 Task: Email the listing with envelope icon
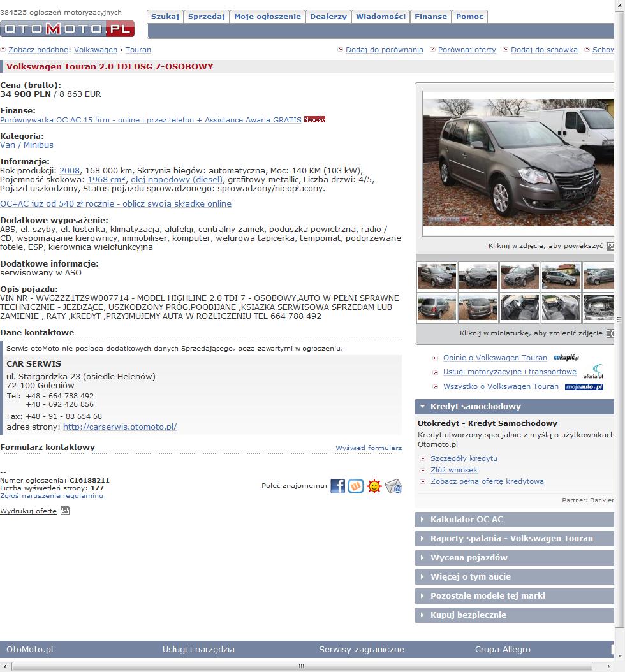pyautogui.click(x=393, y=486)
